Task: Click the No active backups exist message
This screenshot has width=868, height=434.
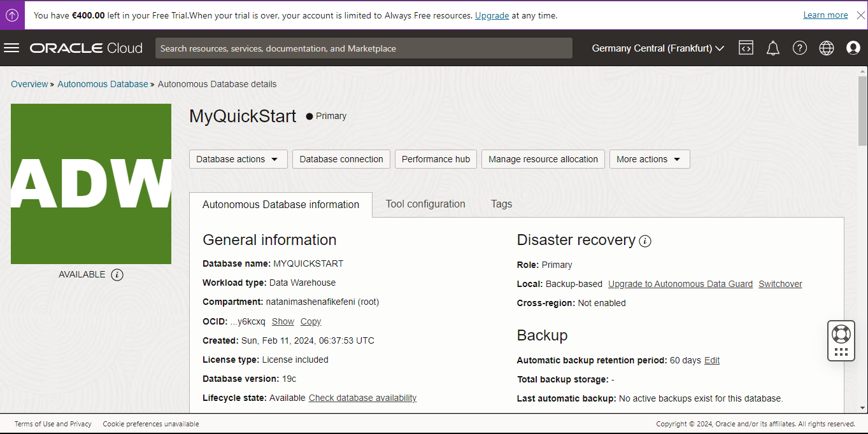Action: pos(701,398)
